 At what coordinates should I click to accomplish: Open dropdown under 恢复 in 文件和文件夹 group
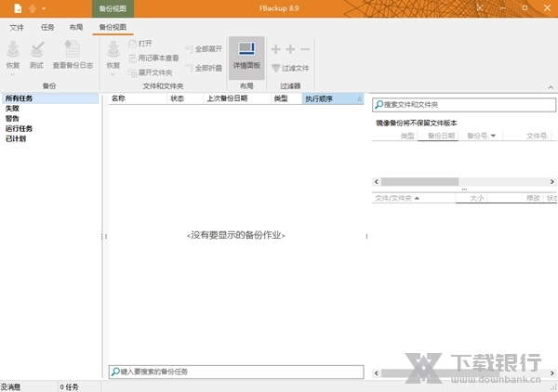tap(113, 74)
